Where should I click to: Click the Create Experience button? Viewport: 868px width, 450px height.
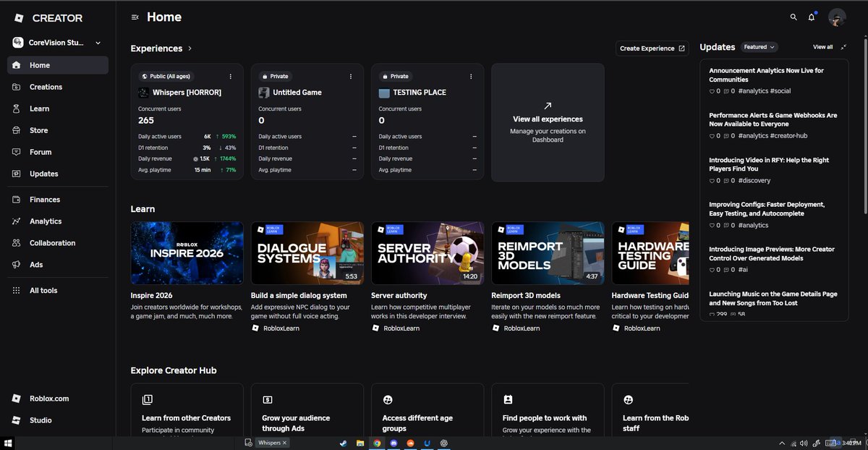pos(652,48)
